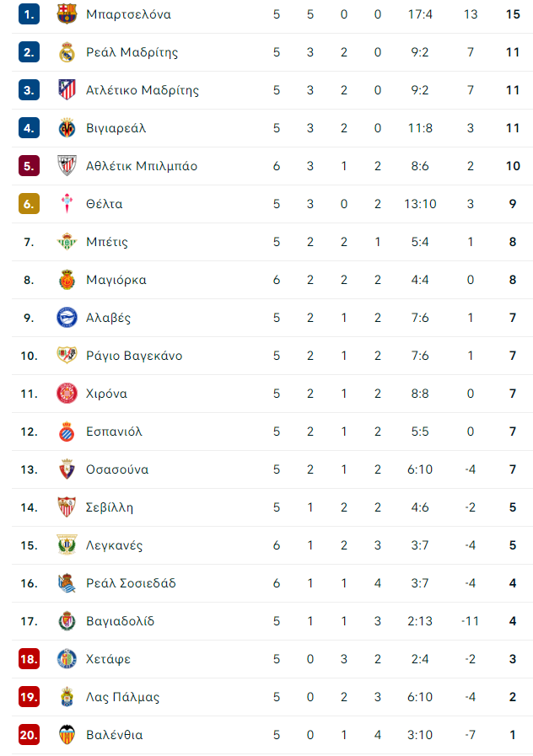The height and width of the screenshot is (756, 533).
Task: Click the blue position 1 badge
Action: (x=29, y=14)
